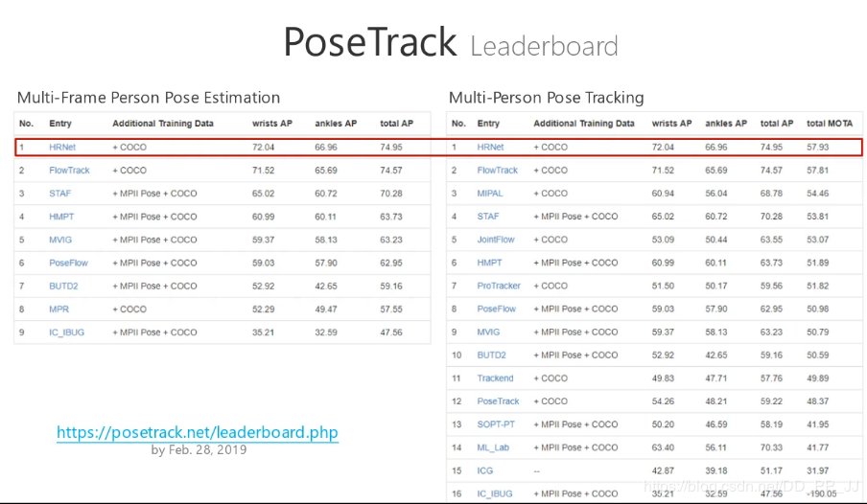Click the MPR entry link
This screenshot has height=504, width=867.
pyautogui.click(x=59, y=309)
